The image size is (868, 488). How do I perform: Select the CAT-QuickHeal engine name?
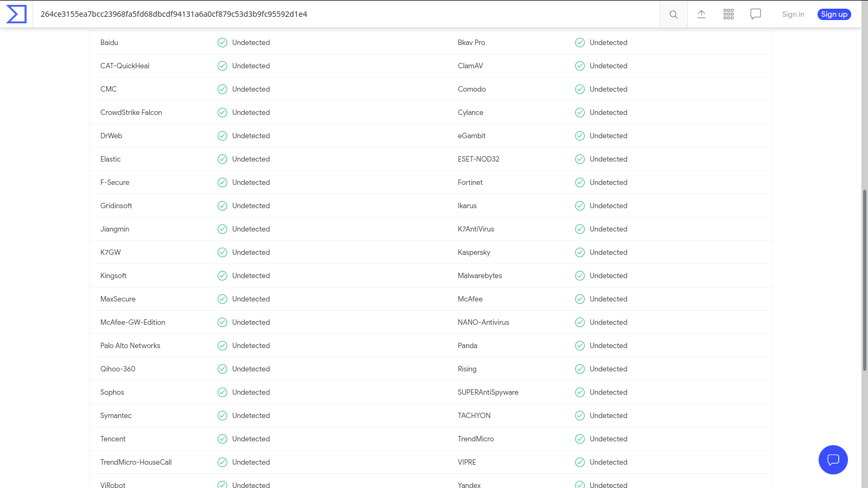tap(125, 66)
